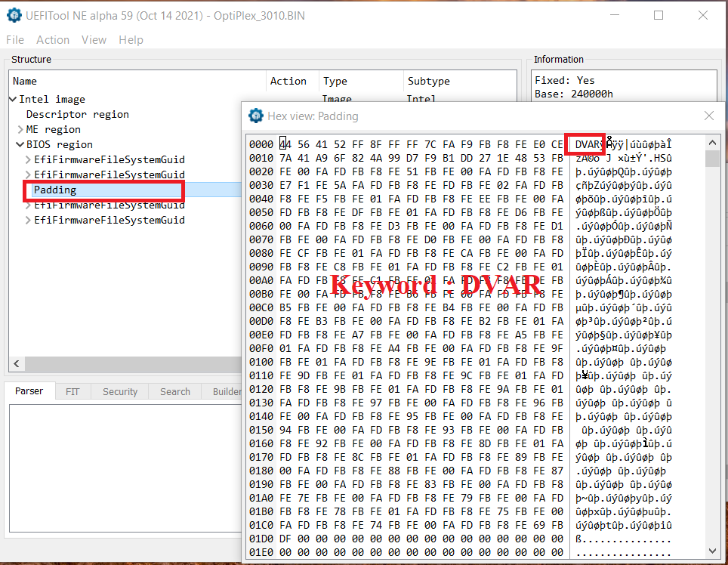Click the hex row at offset 01E0
Screen dimensions: 728x565
[x=406, y=552]
